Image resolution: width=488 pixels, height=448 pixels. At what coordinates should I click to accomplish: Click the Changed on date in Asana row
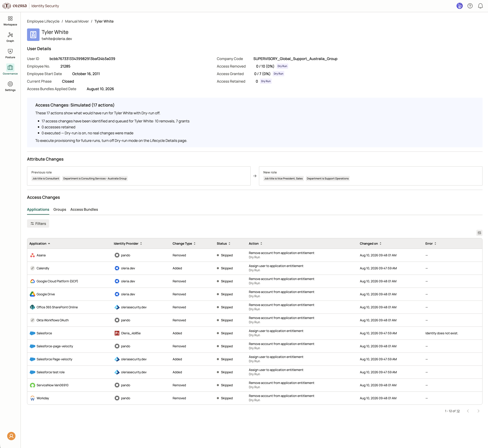[378, 255]
